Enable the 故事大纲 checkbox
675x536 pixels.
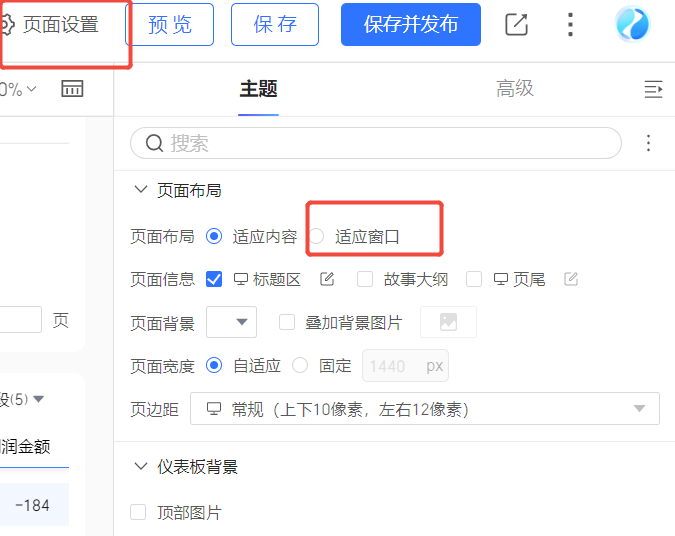[365, 279]
